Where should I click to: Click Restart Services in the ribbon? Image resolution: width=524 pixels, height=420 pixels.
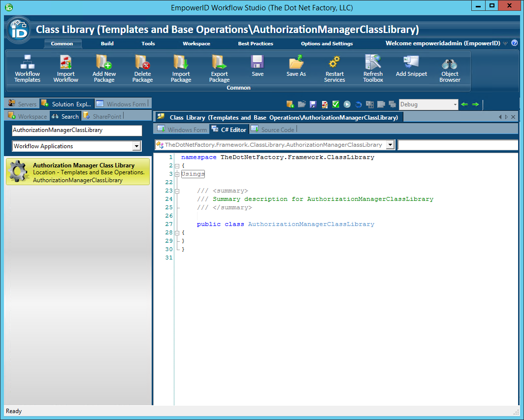334,68
